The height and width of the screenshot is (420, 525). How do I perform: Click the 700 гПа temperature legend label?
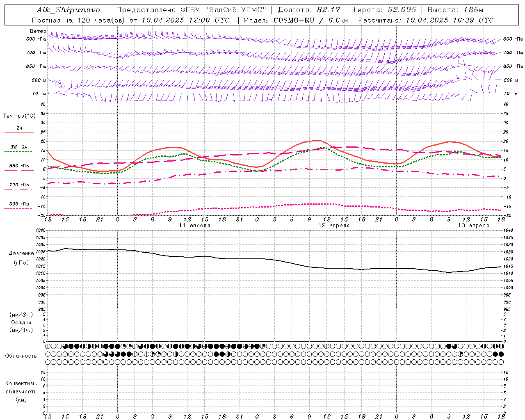(19, 185)
